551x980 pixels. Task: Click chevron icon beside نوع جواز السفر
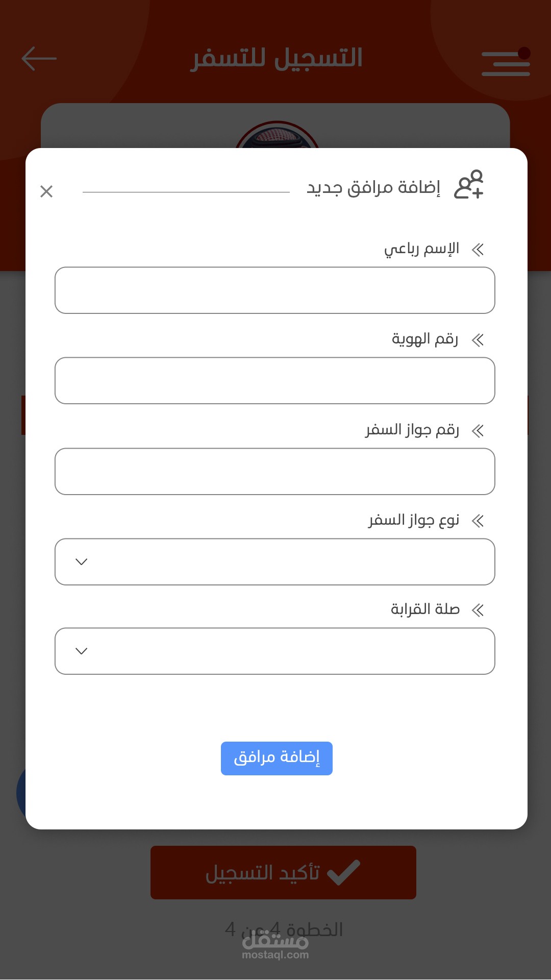478,521
